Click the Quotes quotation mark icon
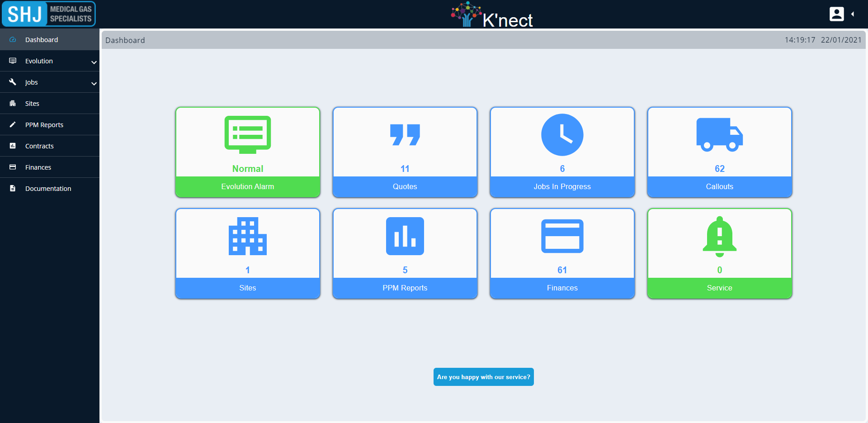Image resolution: width=868 pixels, height=423 pixels. [x=405, y=135]
